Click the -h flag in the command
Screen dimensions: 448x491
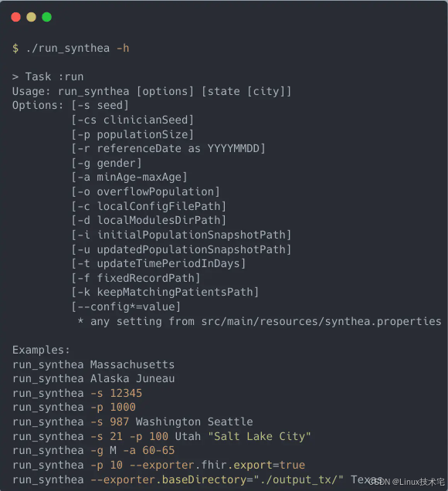123,48
